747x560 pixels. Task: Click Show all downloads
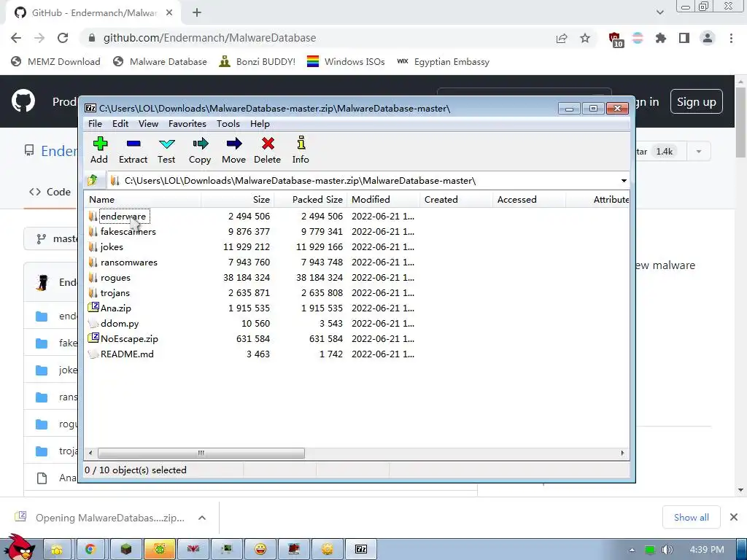tap(692, 518)
